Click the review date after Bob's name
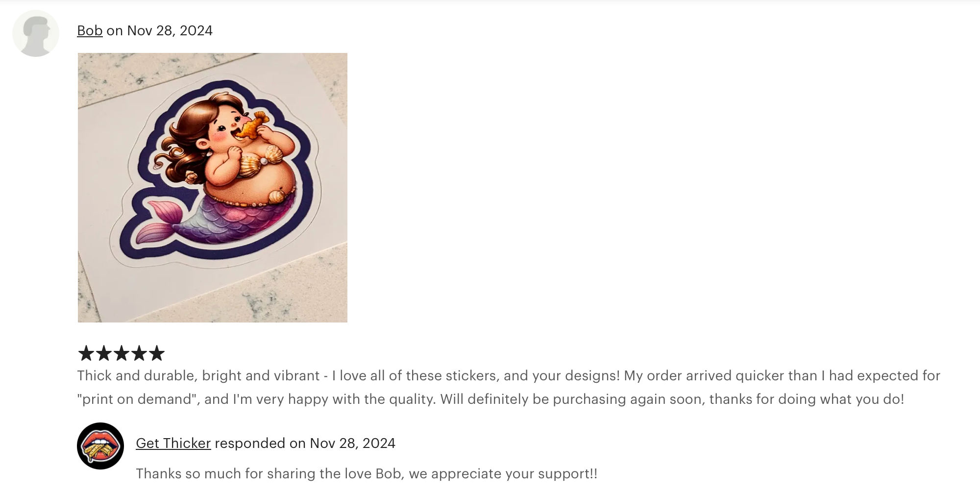Screen dimensions: 980x495 click(170, 31)
